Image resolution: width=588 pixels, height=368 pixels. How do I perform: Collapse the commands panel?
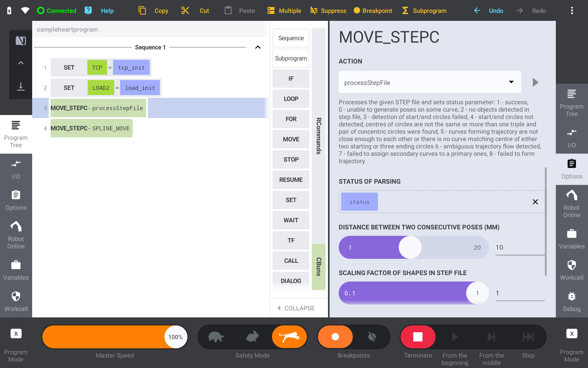(x=296, y=308)
